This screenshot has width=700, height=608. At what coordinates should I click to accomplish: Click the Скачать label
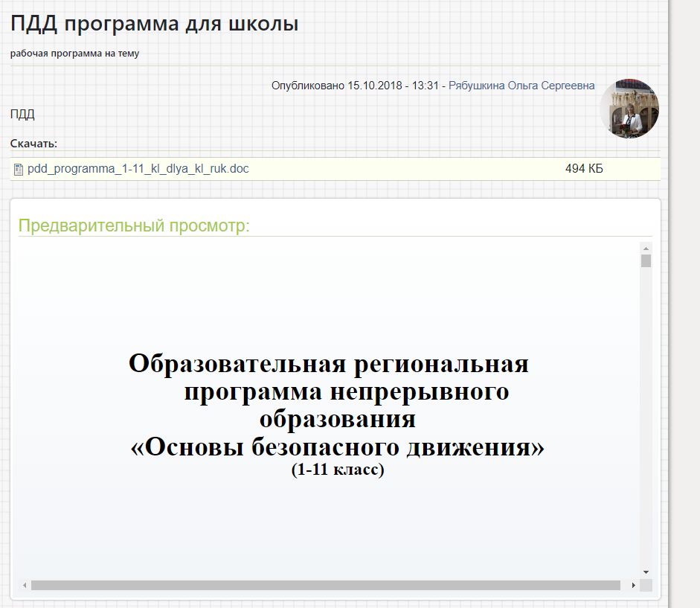pos(34,144)
